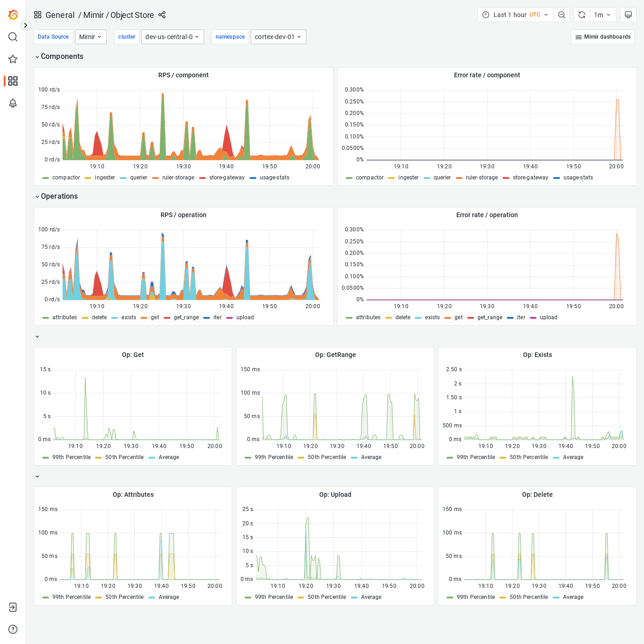Click General in the breadcrumb
This screenshot has width=644, height=644.
coord(60,15)
